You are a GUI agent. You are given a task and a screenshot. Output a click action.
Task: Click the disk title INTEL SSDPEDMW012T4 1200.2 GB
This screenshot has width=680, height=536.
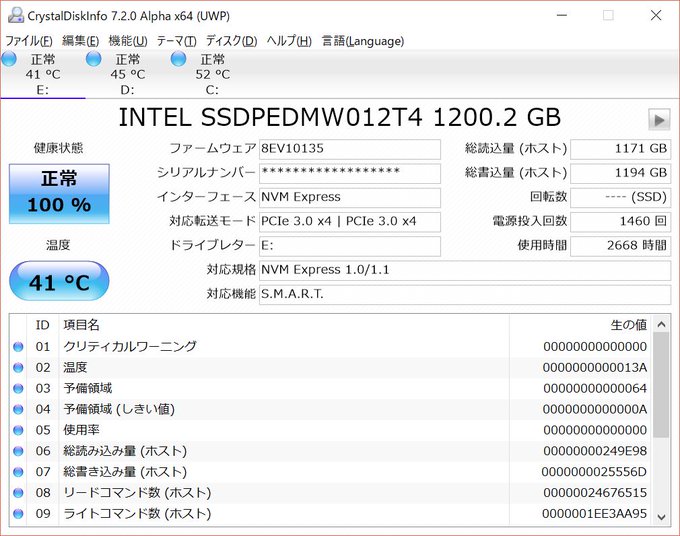coord(340,118)
